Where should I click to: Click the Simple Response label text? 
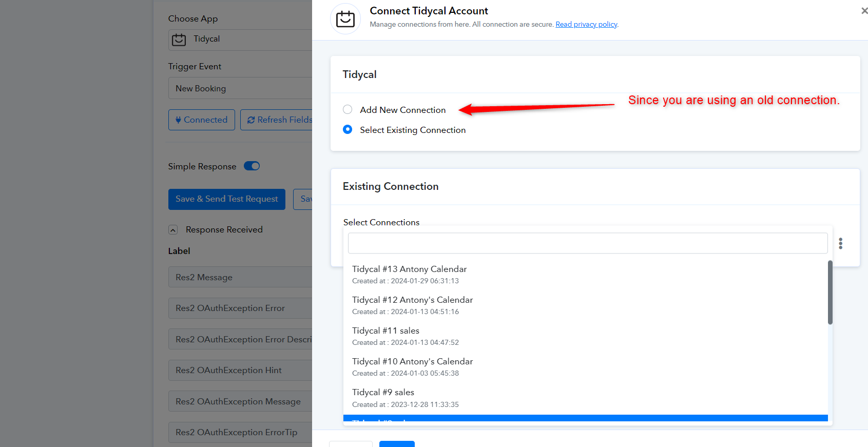(202, 166)
